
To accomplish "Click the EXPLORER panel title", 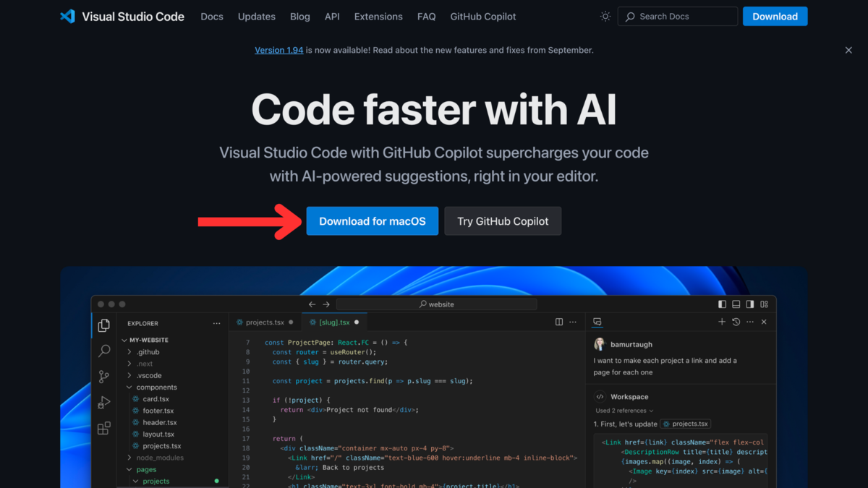I will point(142,323).
